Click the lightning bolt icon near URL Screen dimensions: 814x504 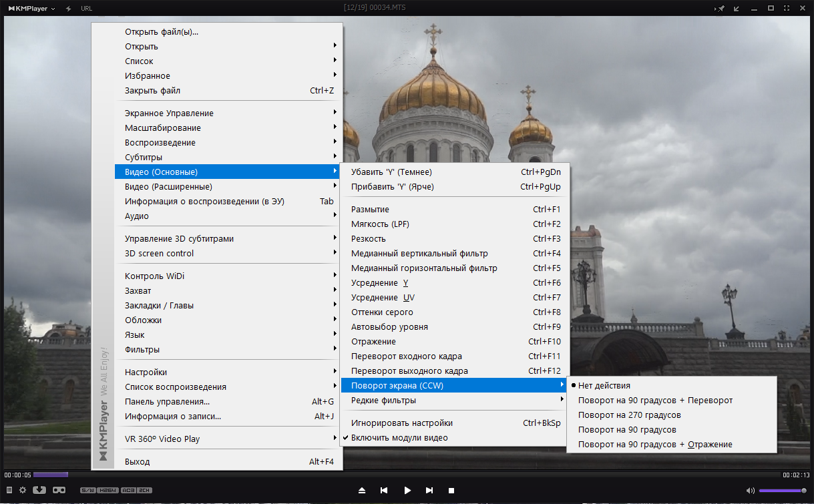(x=68, y=8)
